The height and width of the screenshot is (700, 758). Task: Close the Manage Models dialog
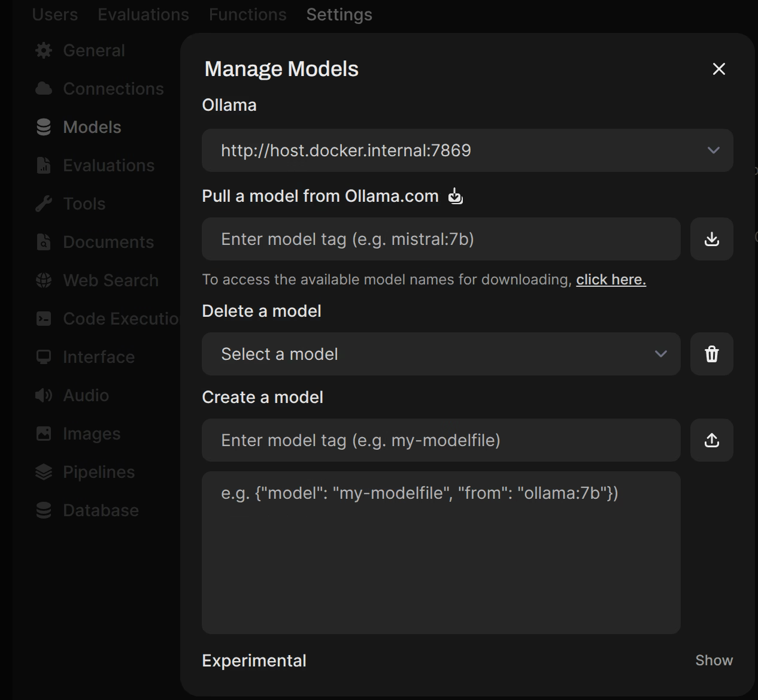(719, 69)
